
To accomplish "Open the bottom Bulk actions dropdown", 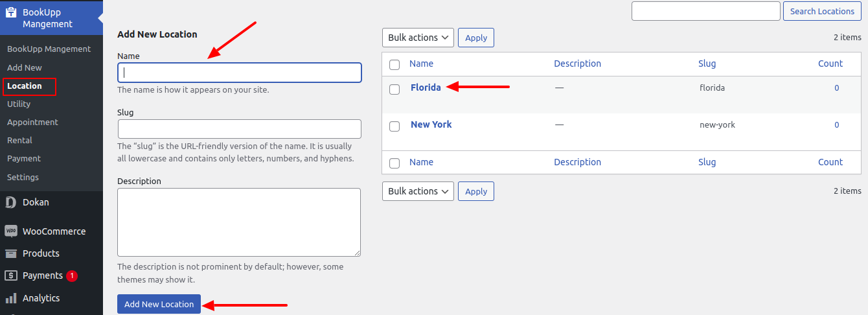I will tap(418, 191).
